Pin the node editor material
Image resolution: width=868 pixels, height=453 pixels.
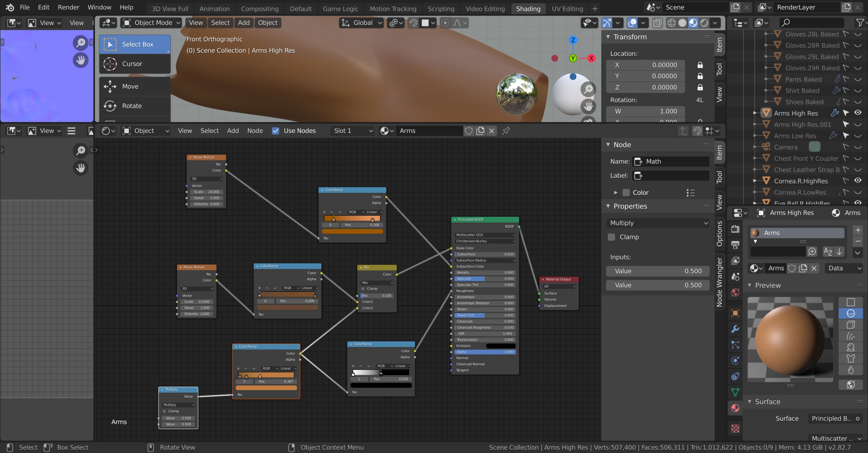(x=506, y=131)
